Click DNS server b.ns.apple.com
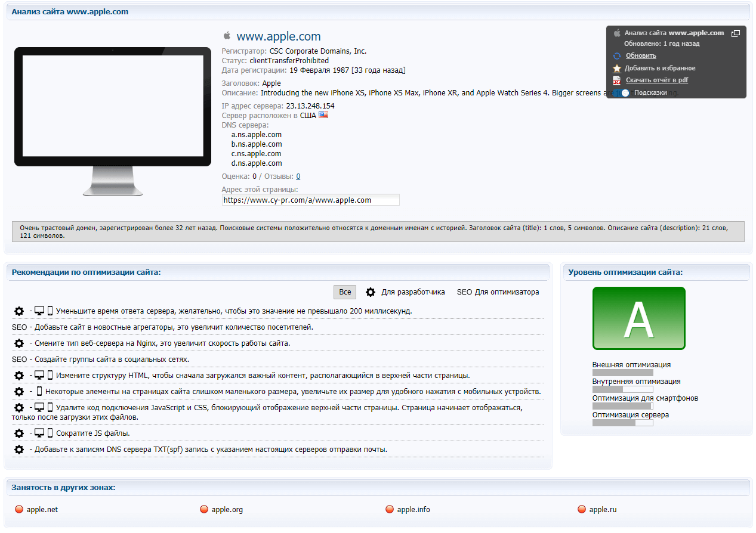 pos(257,144)
